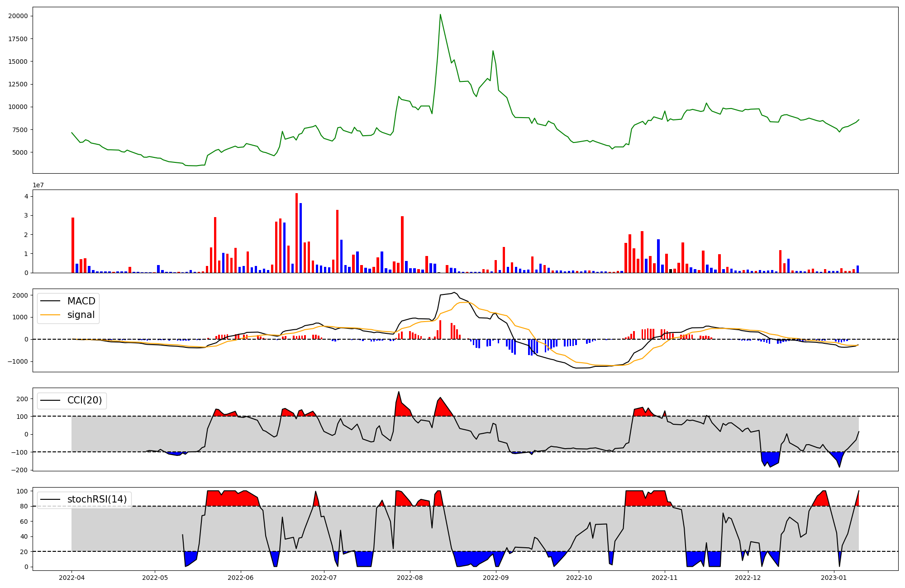
Task: Click the 5000 price axis tick label
Action: pos(20,152)
